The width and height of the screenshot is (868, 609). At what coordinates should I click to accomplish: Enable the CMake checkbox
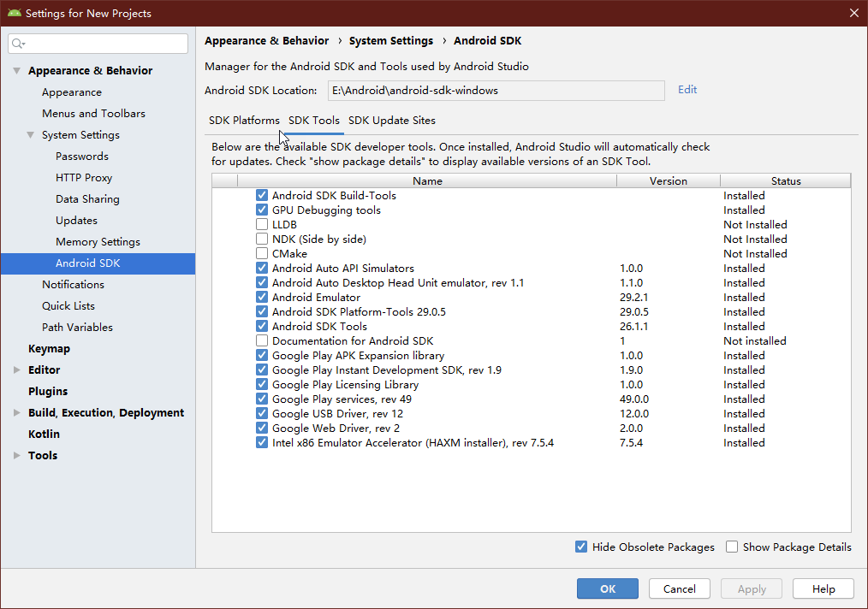point(262,253)
